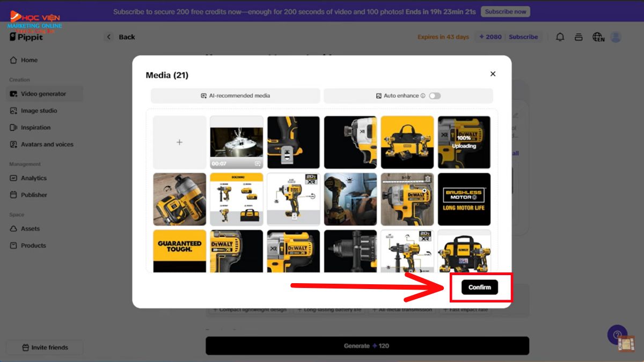Go to Inspiration page
The height and width of the screenshot is (362, 644).
(44, 128)
